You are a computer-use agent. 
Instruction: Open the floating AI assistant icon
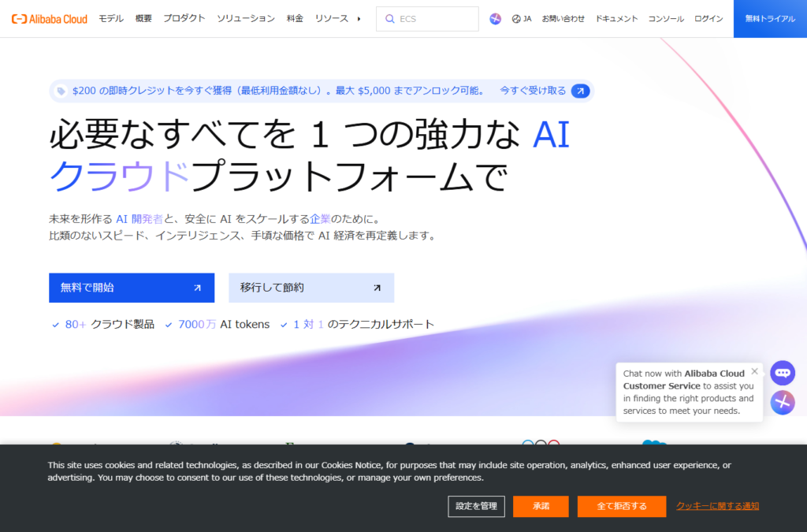coord(783,403)
